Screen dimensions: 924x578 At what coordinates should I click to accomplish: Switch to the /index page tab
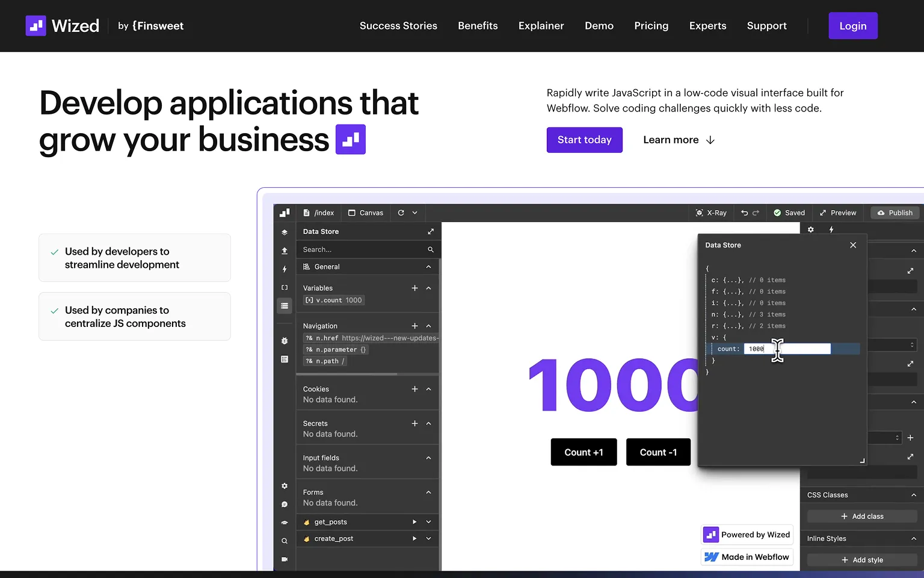(319, 213)
